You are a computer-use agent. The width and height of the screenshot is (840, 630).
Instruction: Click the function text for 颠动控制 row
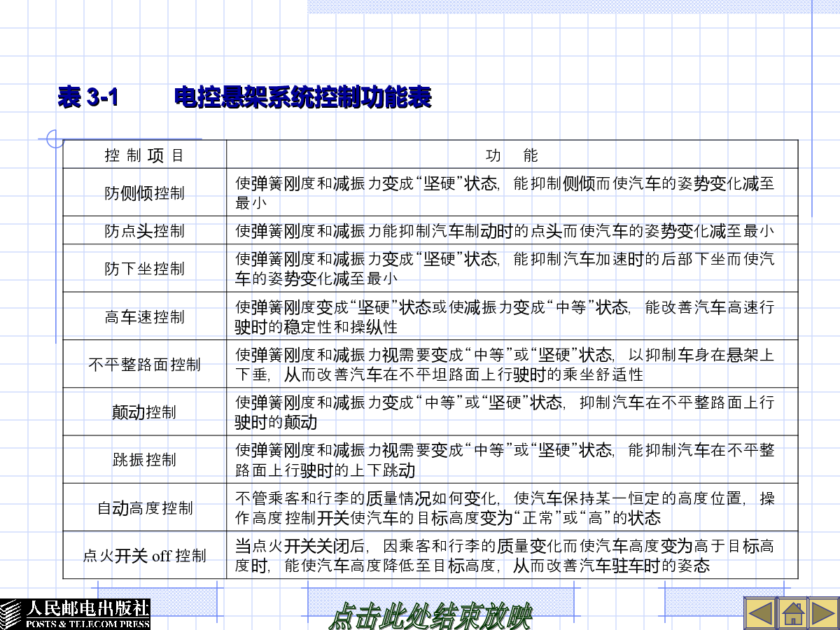coord(505,412)
